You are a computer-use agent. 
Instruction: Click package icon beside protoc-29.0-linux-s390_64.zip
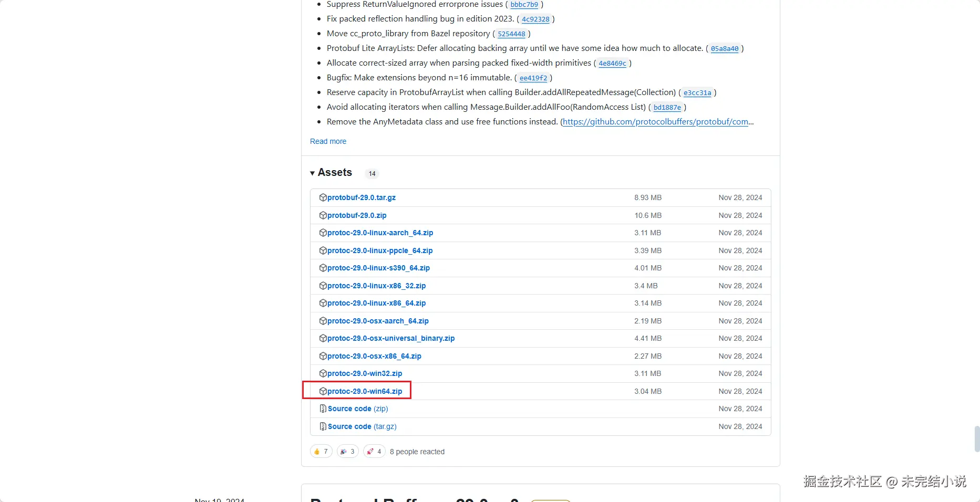323,268
